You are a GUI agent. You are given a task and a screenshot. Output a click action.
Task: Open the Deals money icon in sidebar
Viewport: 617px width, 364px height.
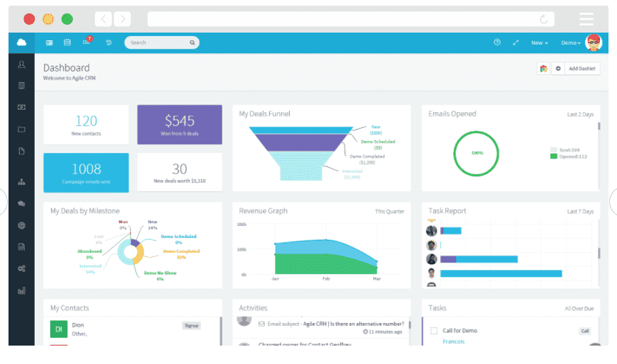(x=22, y=107)
